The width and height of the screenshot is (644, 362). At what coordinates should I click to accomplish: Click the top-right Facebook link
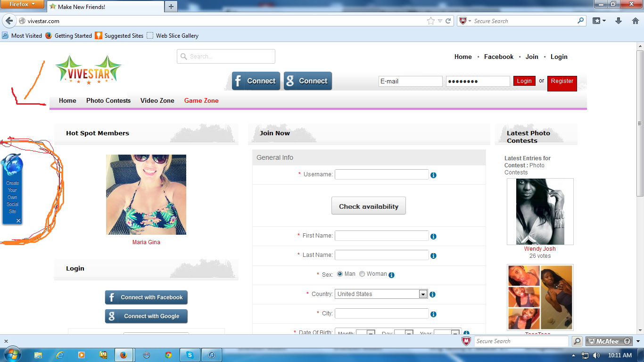point(499,57)
